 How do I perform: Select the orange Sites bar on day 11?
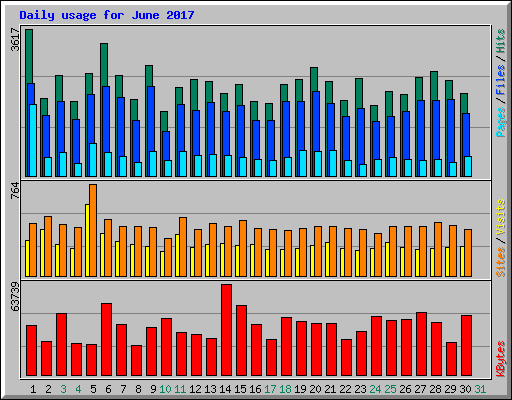[x=183, y=247]
